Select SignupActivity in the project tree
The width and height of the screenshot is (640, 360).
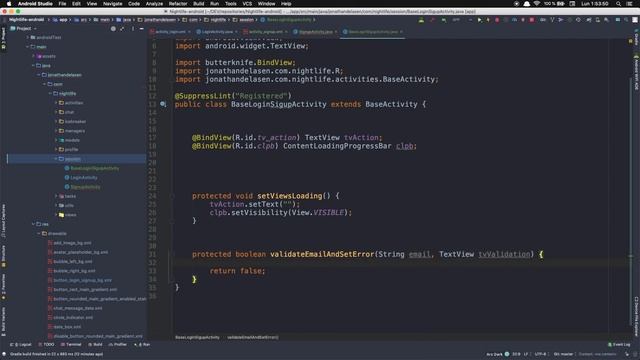pos(85,187)
